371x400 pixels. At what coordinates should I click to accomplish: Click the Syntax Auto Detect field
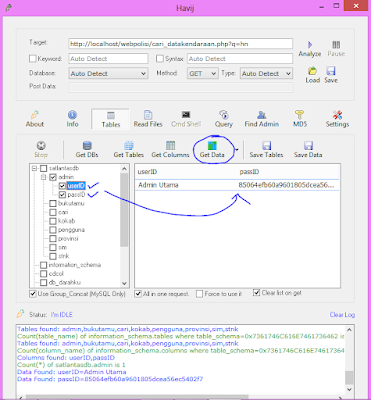[x=240, y=59]
